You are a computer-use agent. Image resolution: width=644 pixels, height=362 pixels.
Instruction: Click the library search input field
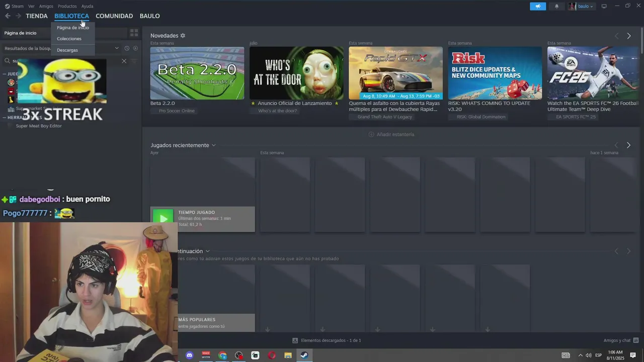coord(65,61)
